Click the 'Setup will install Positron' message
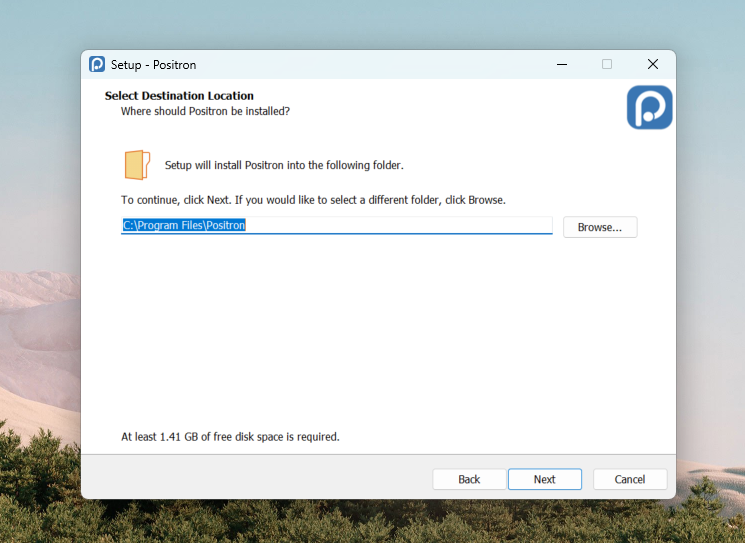 284,165
